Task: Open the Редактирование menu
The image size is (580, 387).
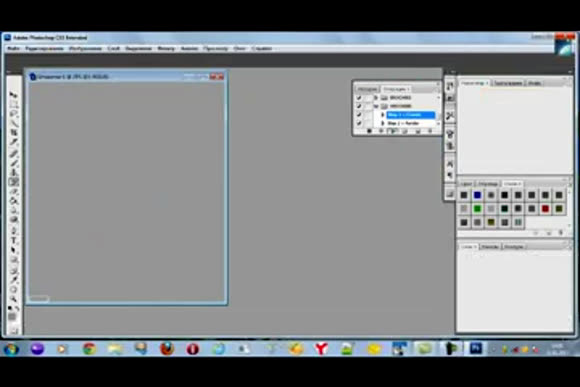Action: coord(44,48)
